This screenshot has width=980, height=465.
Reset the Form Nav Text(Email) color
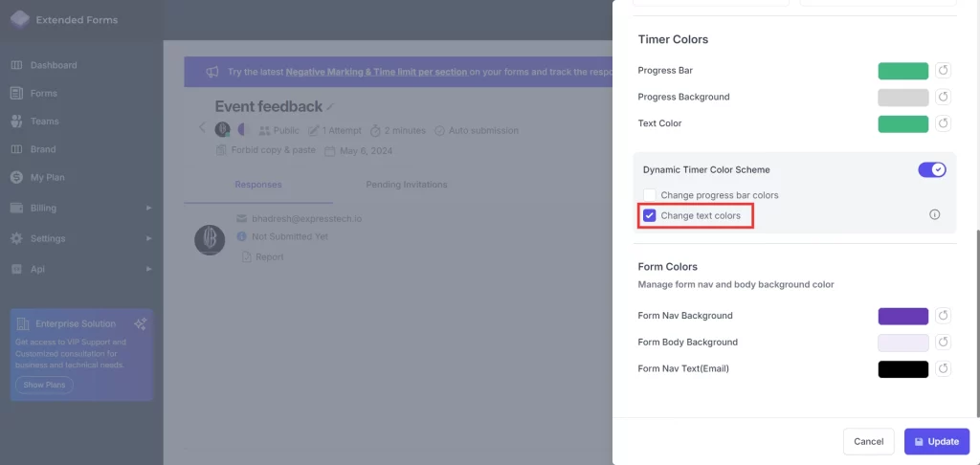(x=943, y=368)
